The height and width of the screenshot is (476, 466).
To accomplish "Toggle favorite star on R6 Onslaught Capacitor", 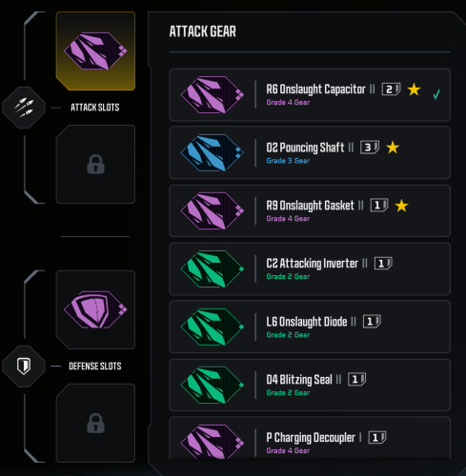I will pyautogui.click(x=414, y=89).
